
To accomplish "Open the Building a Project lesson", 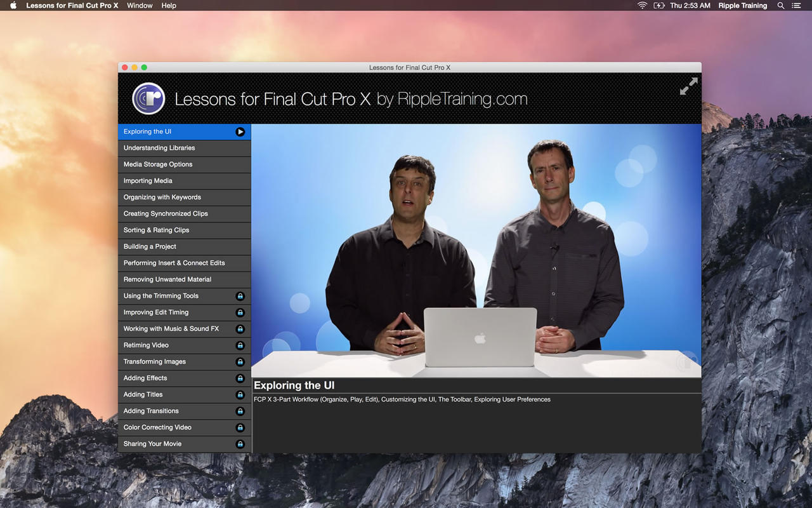I will (185, 246).
